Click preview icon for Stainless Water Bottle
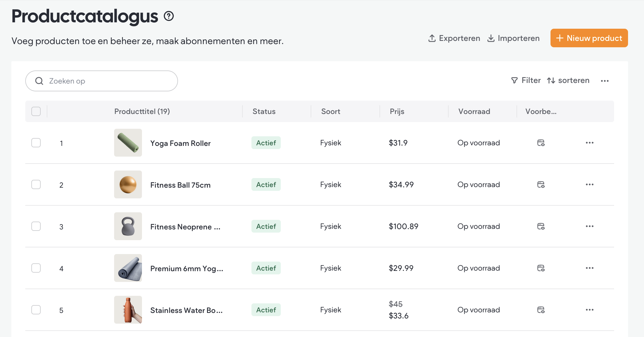Screen dimensions: 644x337 coord(541,310)
